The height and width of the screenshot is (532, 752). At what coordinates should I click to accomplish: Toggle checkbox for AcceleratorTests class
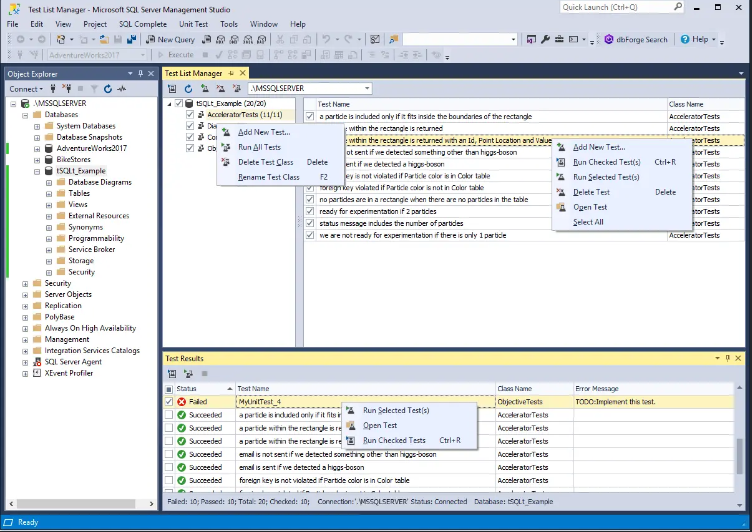(x=190, y=115)
